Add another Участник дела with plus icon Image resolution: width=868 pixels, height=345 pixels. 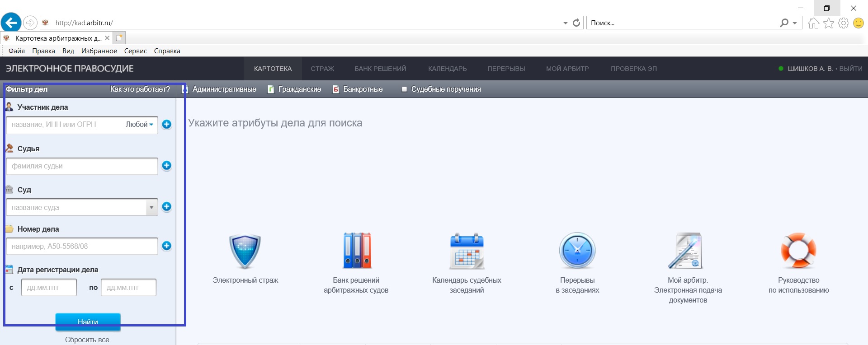click(x=167, y=124)
